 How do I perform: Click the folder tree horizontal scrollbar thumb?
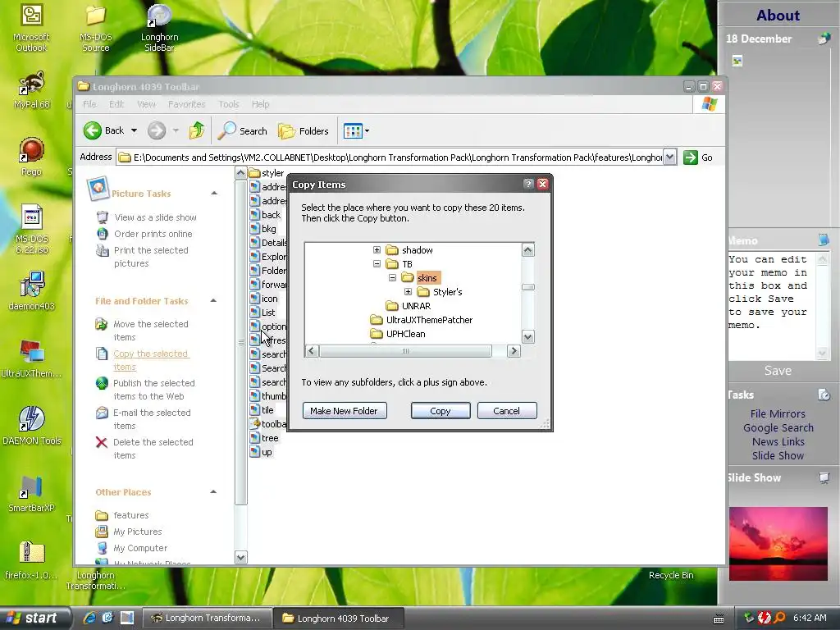coord(405,351)
